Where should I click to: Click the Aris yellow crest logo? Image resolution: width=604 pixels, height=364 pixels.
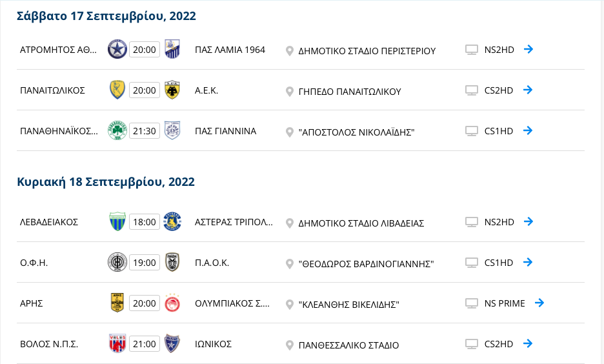117,303
